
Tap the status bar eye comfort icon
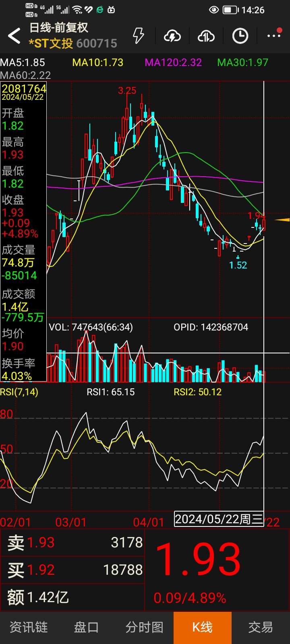point(214,10)
